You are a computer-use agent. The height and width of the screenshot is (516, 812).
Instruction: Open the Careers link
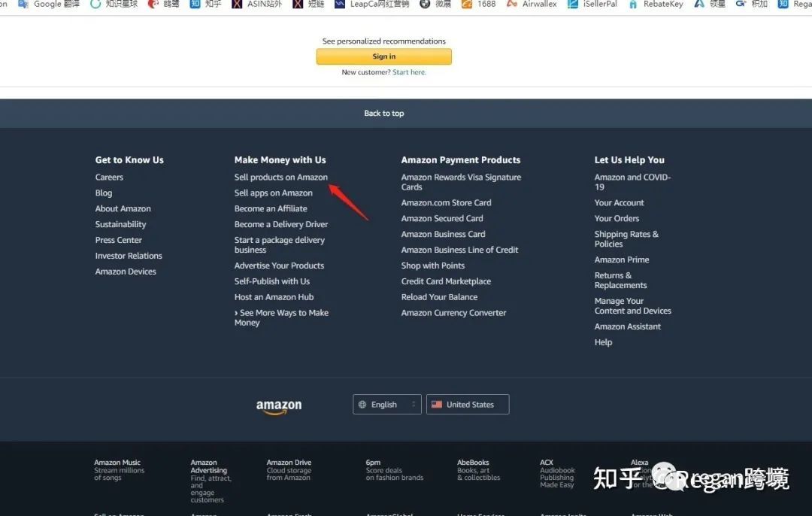tap(109, 178)
